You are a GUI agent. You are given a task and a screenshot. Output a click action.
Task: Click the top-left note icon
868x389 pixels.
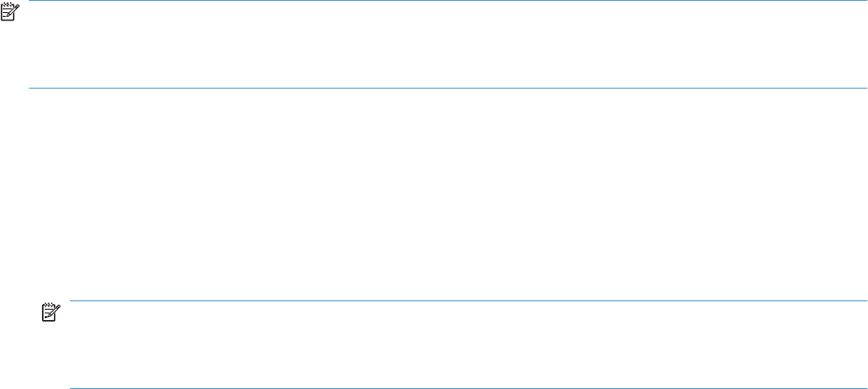coord(9,10)
